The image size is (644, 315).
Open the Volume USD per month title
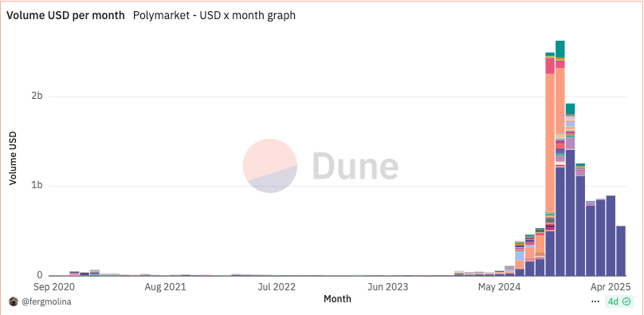pos(65,16)
